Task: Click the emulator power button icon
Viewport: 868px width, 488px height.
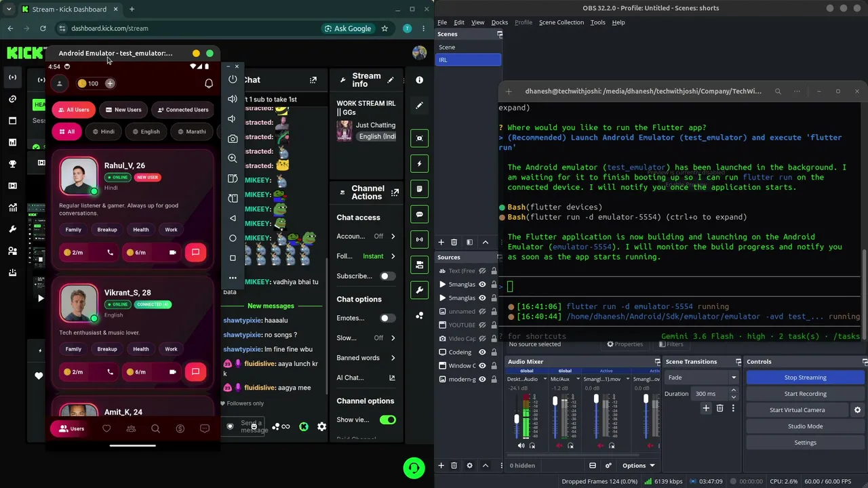Action: (x=233, y=79)
